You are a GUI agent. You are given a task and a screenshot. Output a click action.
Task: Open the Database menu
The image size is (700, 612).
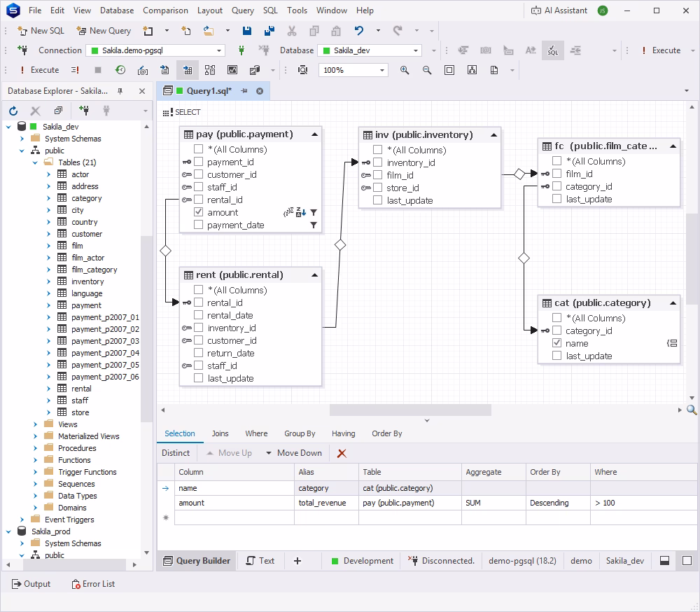116,11
